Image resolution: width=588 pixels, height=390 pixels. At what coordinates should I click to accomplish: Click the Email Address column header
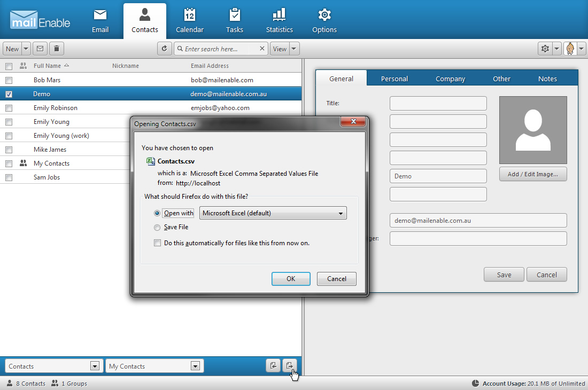tap(210, 66)
